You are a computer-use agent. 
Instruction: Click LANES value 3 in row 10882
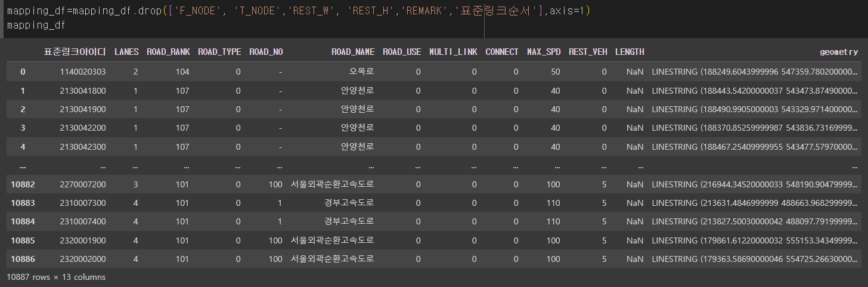pyautogui.click(x=137, y=185)
